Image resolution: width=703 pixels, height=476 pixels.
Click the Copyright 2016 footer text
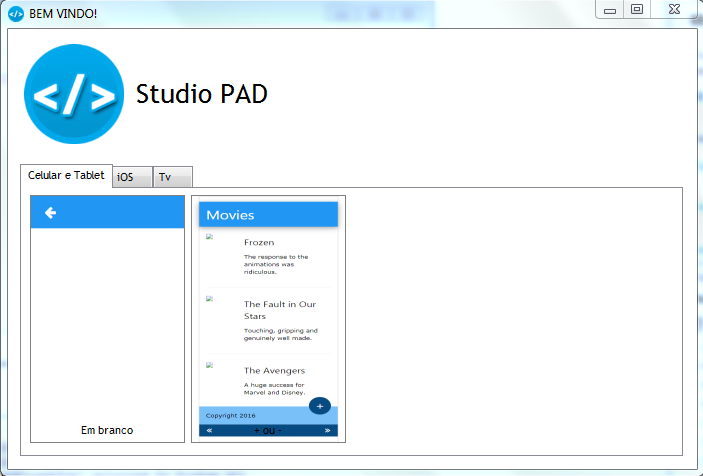point(230,415)
